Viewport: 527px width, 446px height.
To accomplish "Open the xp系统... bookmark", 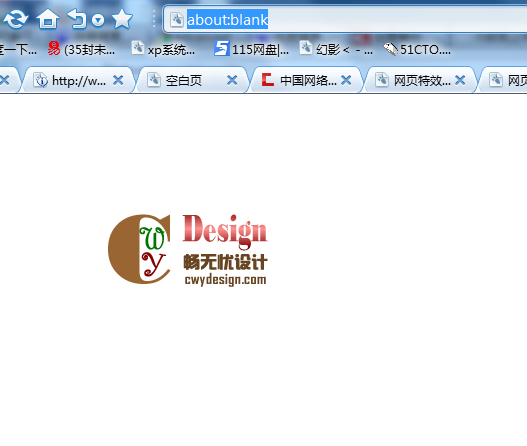I will (x=163, y=50).
